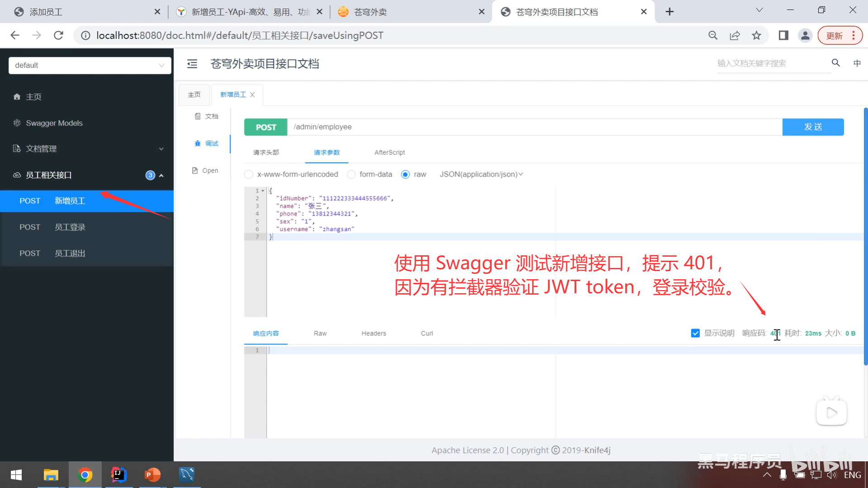Open IntelliJ IDEA from the taskbar
The height and width of the screenshot is (488, 868).
118,475
